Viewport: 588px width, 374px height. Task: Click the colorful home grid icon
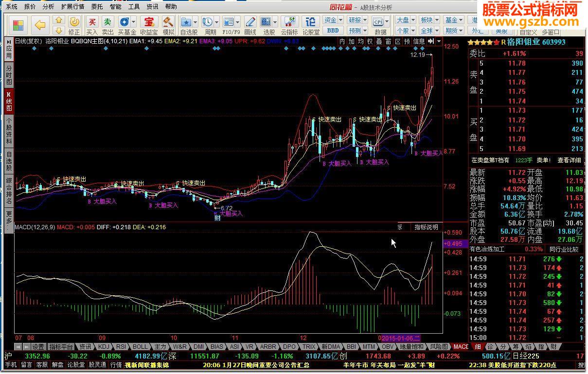coord(18,25)
